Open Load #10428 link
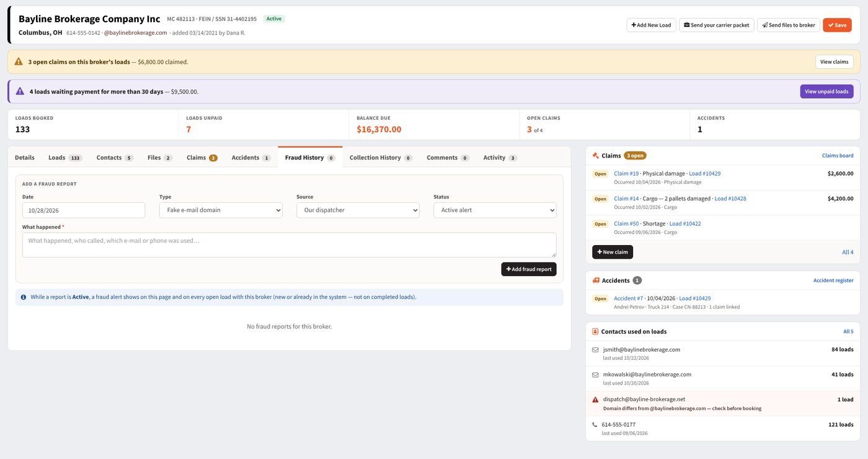Viewport: 868px width, 459px height. 730,198
